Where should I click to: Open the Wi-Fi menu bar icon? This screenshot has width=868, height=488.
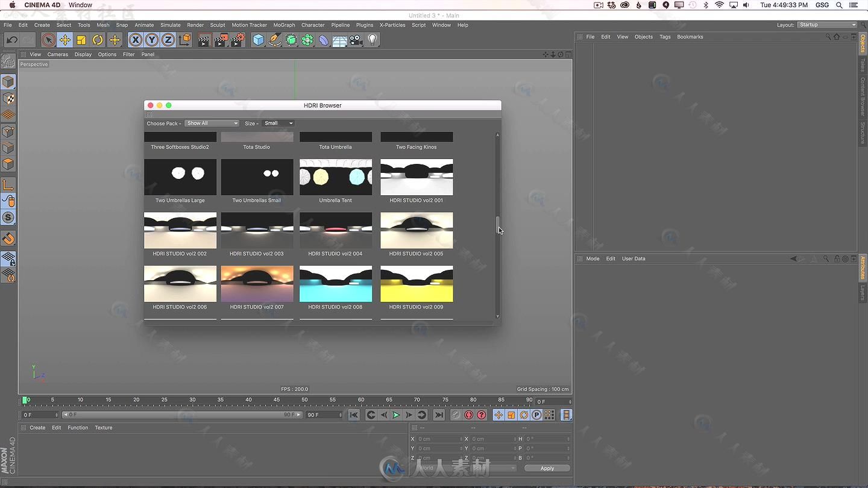point(719,5)
